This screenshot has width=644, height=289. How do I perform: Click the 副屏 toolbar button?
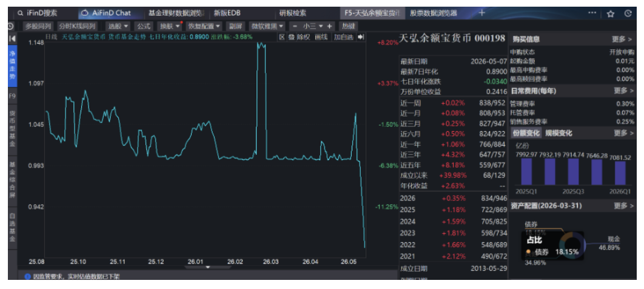click(235, 26)
